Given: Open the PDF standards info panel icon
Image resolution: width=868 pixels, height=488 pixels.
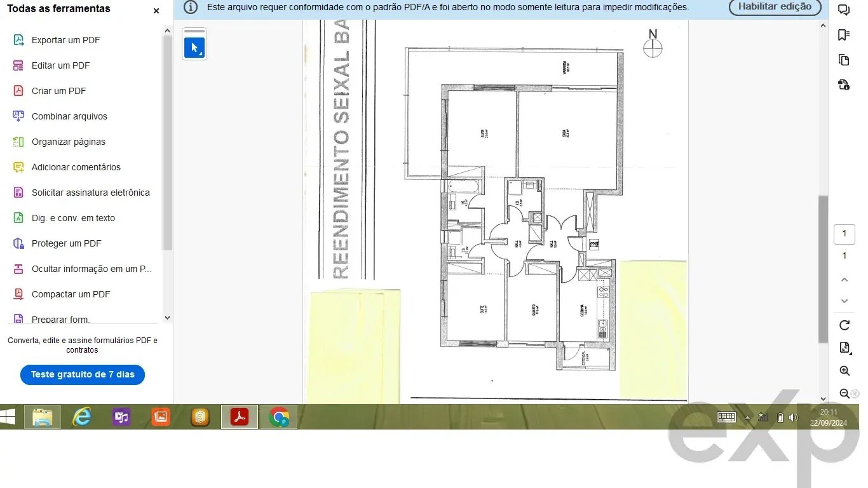Looking at the screenshot, I should coord(844,85).
